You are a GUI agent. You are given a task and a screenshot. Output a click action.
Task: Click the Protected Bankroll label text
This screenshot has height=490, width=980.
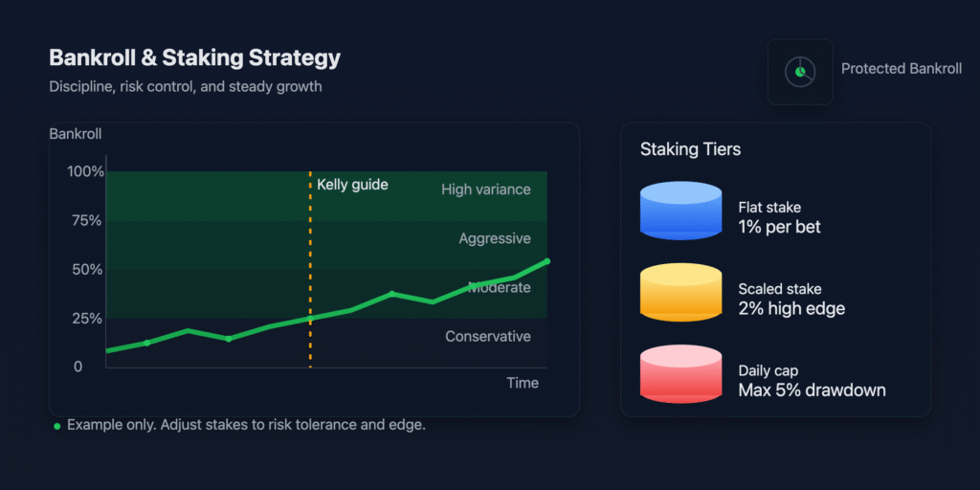(x=901, y=69)
